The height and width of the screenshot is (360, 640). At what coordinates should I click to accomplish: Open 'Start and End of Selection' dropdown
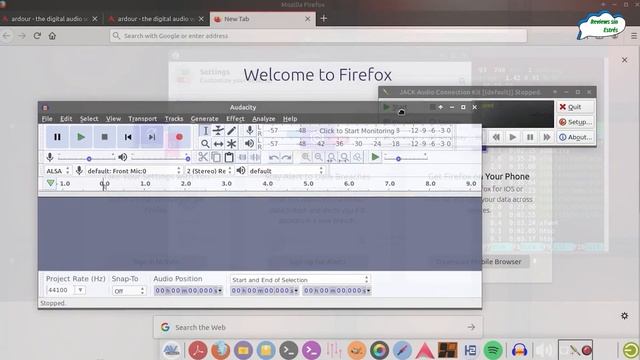coord(300,280)
